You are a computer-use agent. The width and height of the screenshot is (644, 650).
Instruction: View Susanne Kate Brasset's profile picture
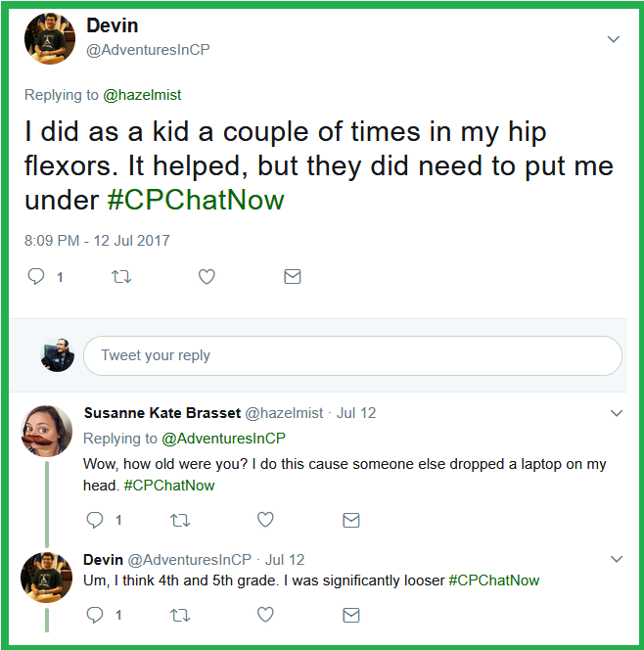click(x=47, y=430)
